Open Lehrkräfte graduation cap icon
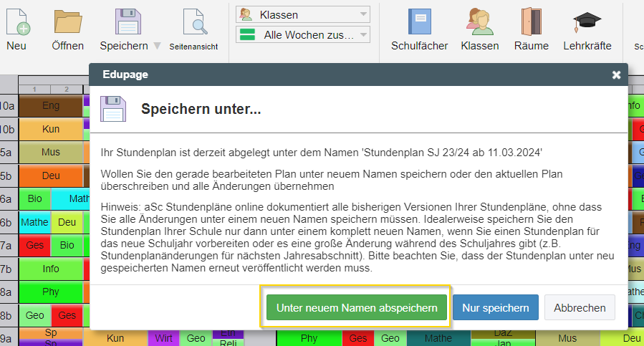The image size is (644, 346). pyautogui.click(x=587, y=23)
